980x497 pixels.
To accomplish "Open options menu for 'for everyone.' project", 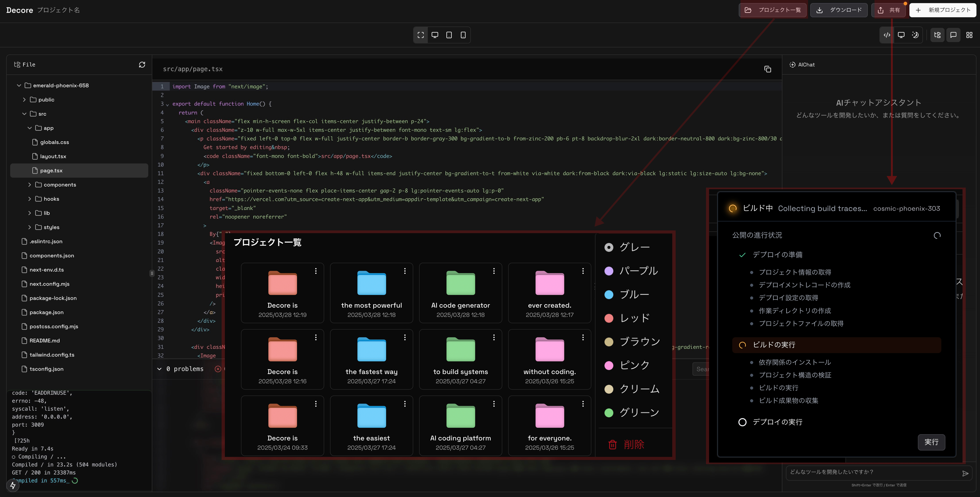I will (x=583, y=404).
